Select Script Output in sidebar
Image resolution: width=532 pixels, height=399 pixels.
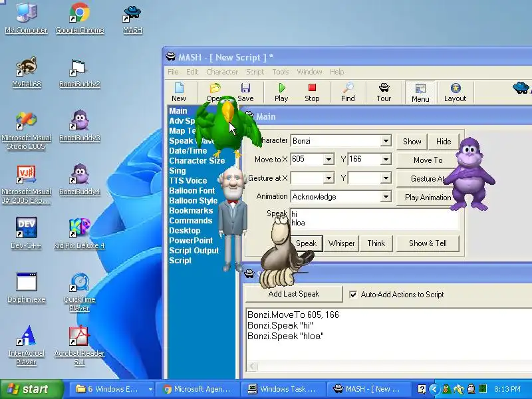[x=194, y=251]
